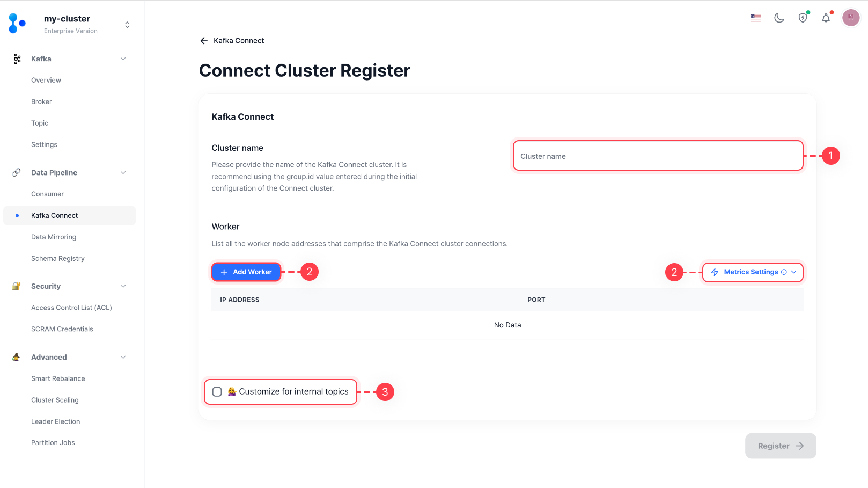868x488 pixels.
Task: Click the Kafka hexagon icon in sidebar
Action: (x=17, y=59)
